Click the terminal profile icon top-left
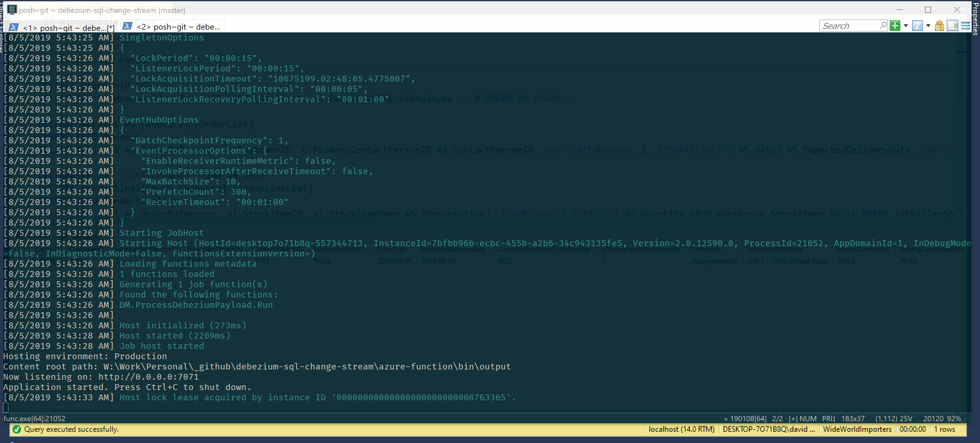Screen dimensions: 980x443 click(x=9, y=9)
